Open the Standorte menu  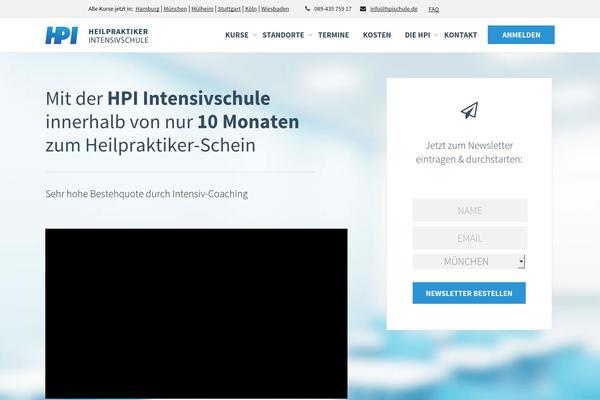(x=283, y=35)
